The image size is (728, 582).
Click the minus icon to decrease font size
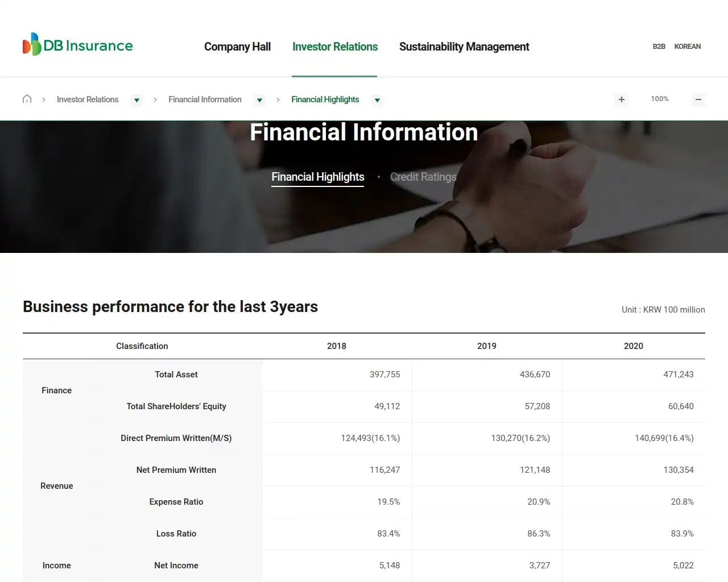(698, 99)
